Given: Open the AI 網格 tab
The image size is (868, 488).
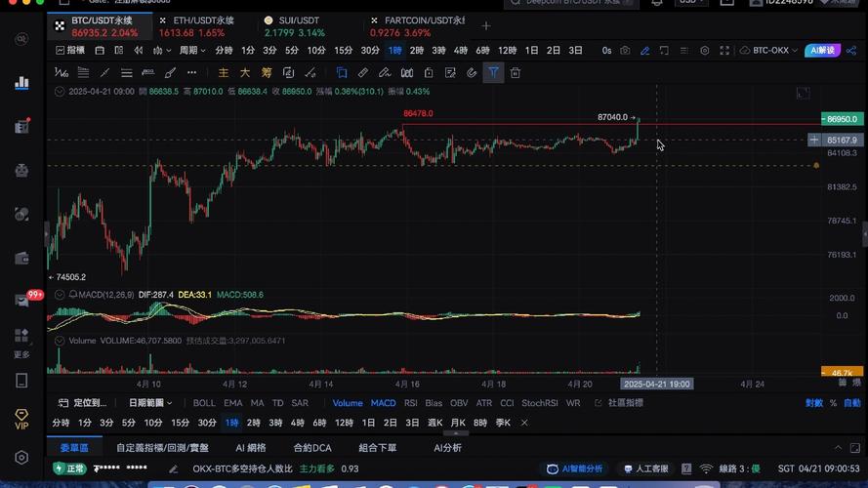Looking at the screenshot, I should point(251,447).
